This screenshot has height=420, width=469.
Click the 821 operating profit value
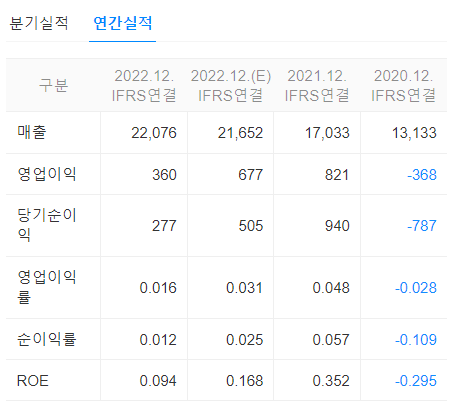[337, 175]
